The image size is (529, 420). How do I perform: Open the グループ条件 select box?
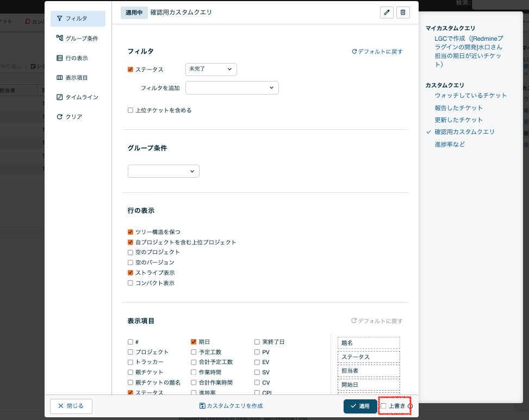164,171
